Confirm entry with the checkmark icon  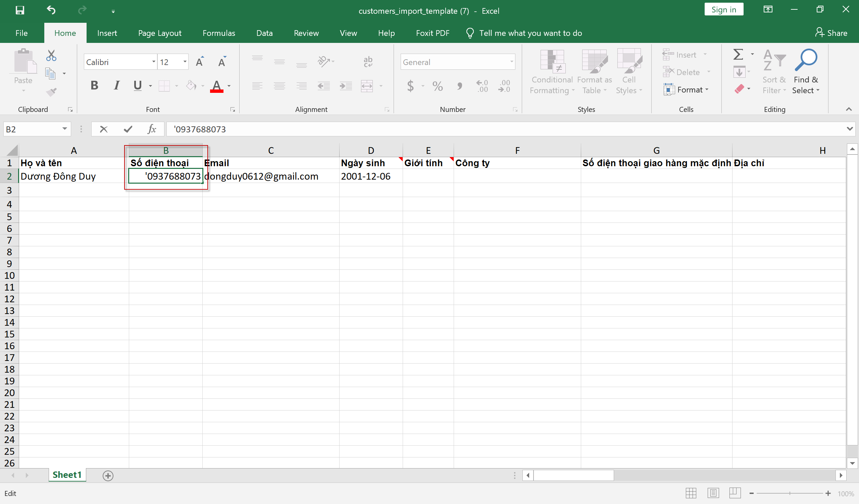coord(128,129)
